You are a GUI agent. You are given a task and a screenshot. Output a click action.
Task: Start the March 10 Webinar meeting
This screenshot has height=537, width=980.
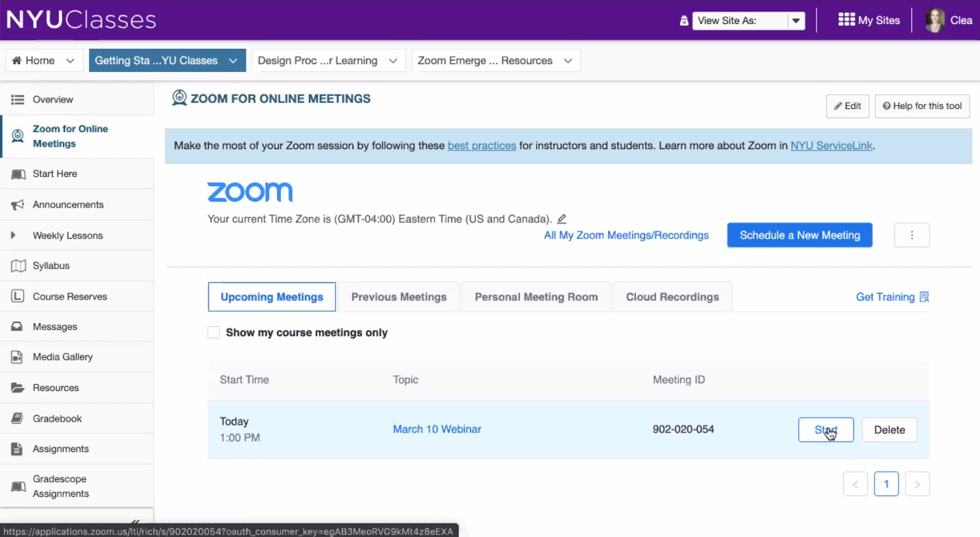[x=826, y=430]
